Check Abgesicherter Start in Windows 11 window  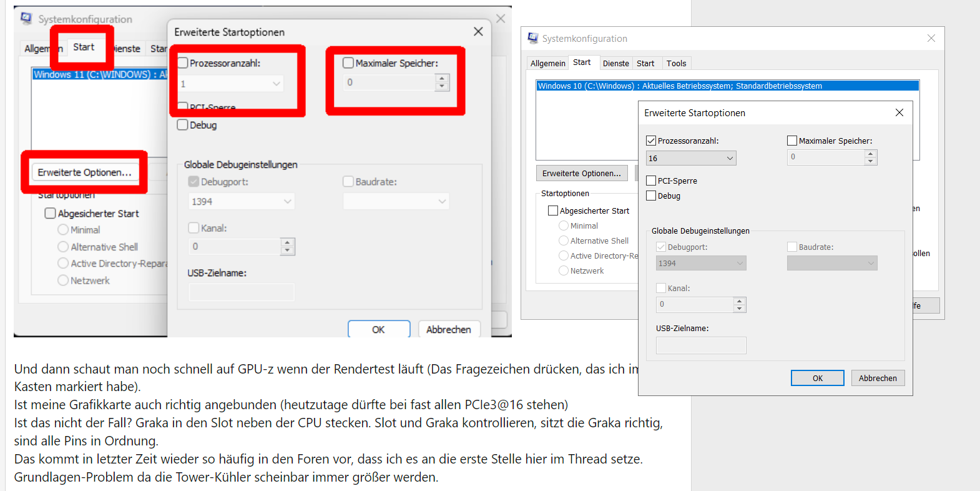pyautogui.click(x=51, y=213)
